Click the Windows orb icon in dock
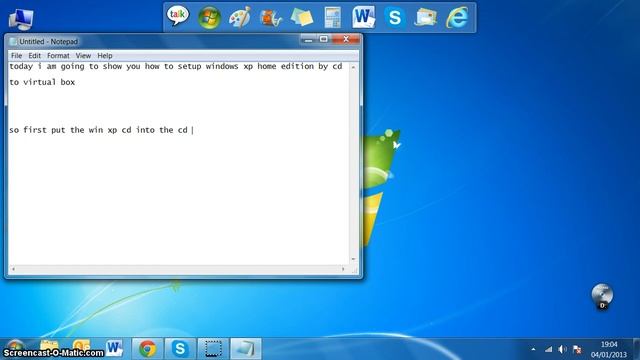Image resolution: width=640 pixels, height=360 pixels. [209, 18]
